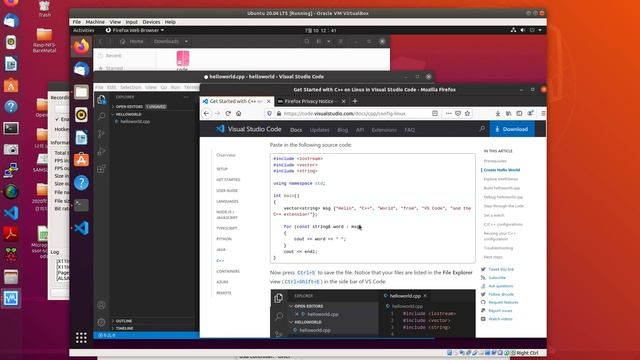Toggle Firefox reader view icon
The image size is (640, 360).
(x=435, y=113)
